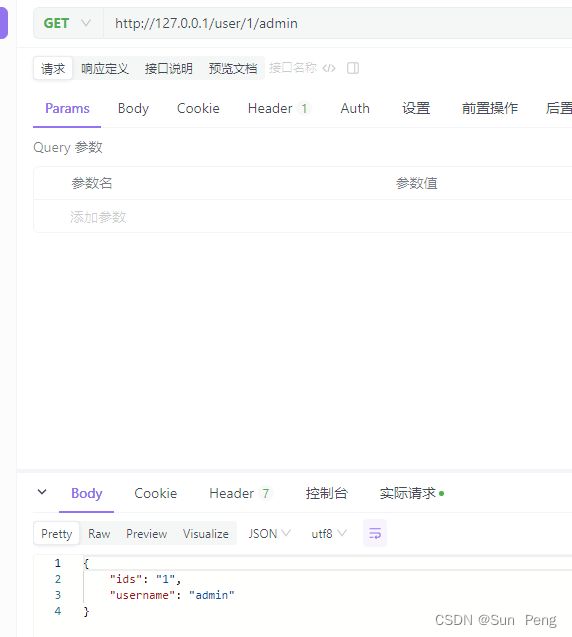Switch response view to Raw
Viewport: 572px width, 637px height.
99,533
